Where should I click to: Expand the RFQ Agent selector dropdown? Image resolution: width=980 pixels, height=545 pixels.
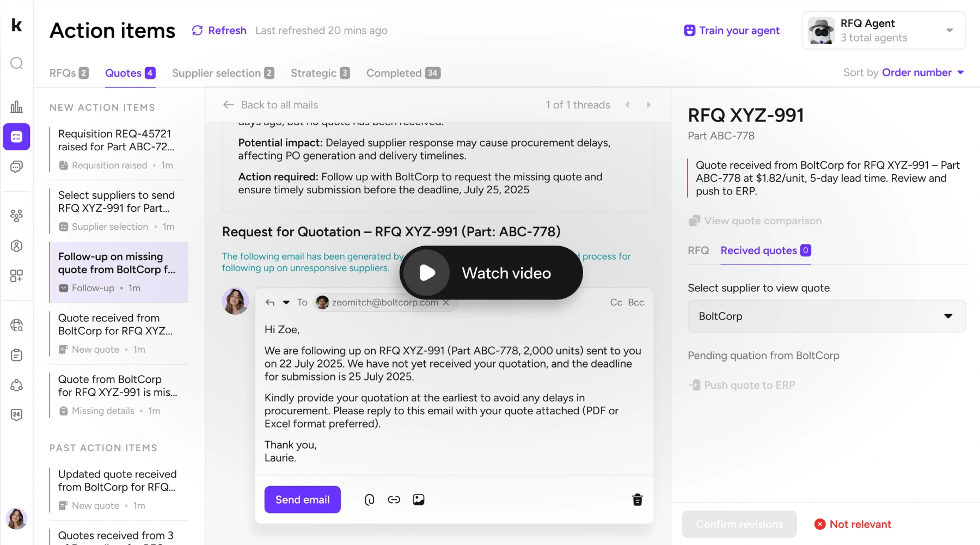point(949,30)
